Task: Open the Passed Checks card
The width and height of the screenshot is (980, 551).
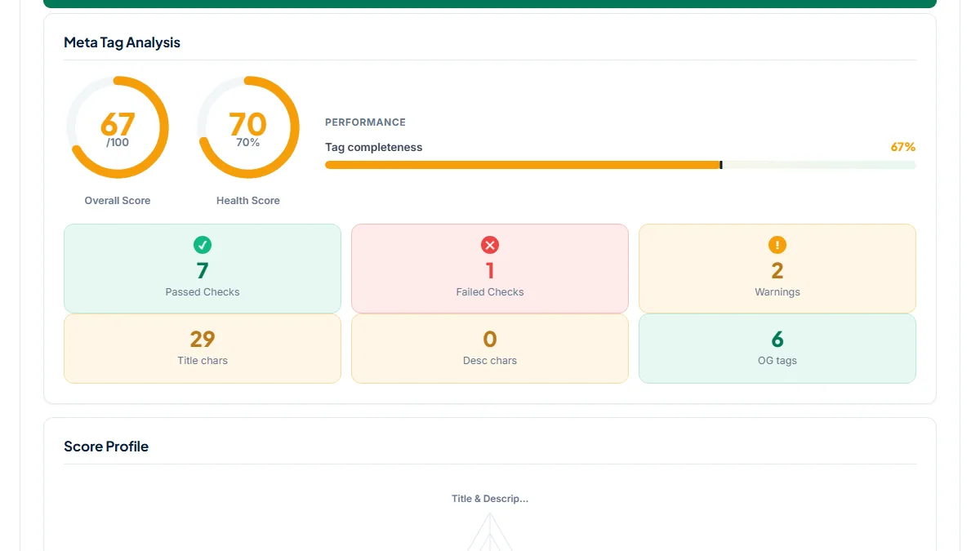Action: (x=203, y=269)
